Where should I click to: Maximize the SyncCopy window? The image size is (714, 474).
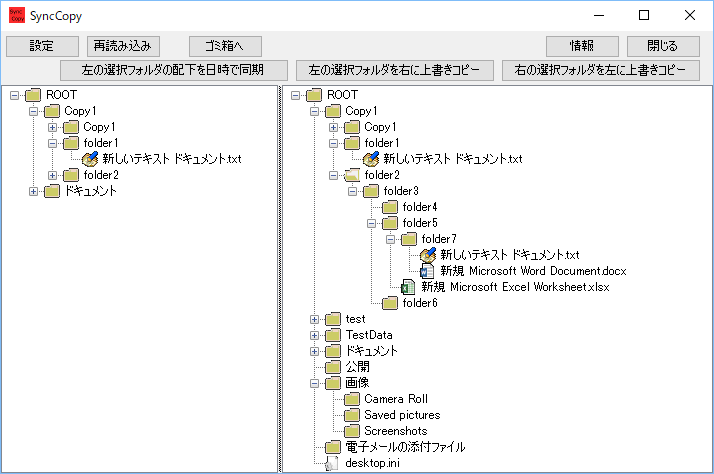pos(644,15)
